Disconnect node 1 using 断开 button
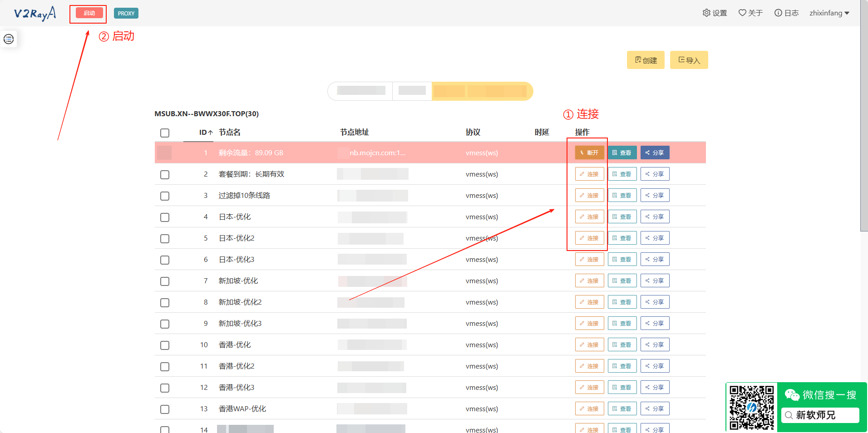Screen dimensions: 868x433 tap(589, 153)
